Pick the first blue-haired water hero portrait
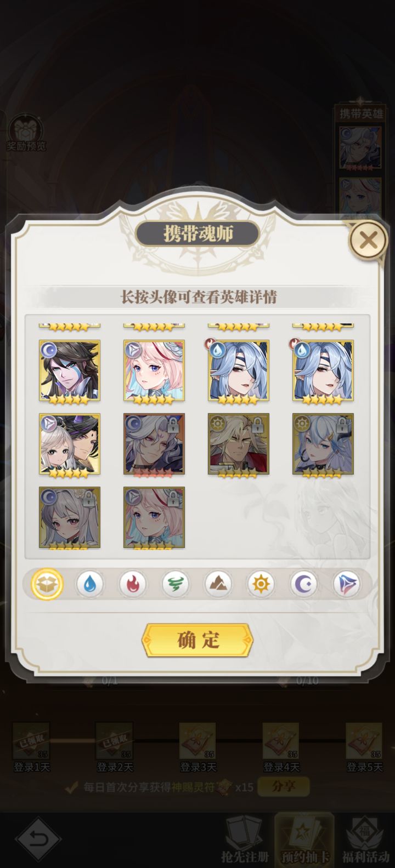The width and height of the screenshot is (395, 868). [239, 370]
